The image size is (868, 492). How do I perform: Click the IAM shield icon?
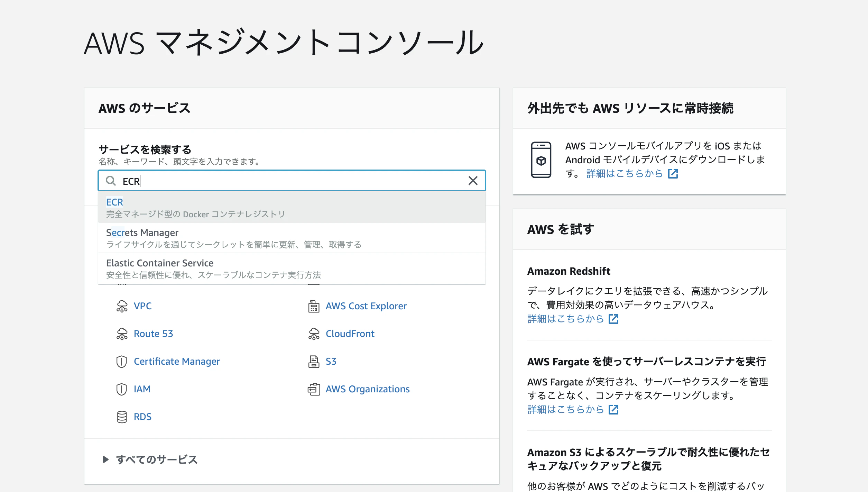(x=122, y=389)
